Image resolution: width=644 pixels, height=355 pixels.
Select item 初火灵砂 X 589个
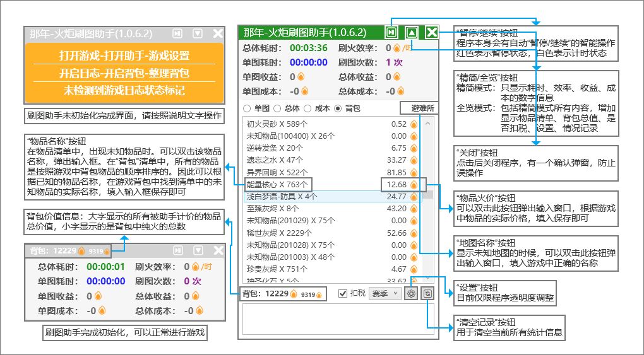[277, 124]
